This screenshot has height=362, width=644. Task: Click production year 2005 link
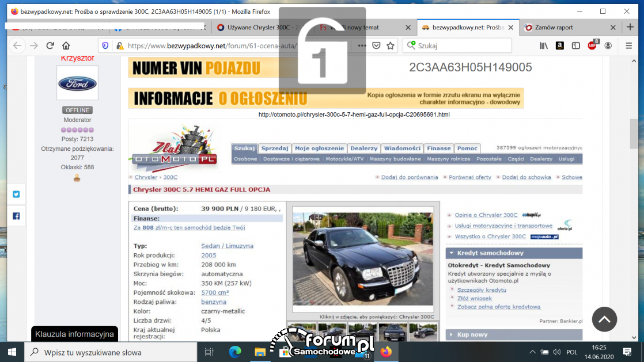coord(209,256)
